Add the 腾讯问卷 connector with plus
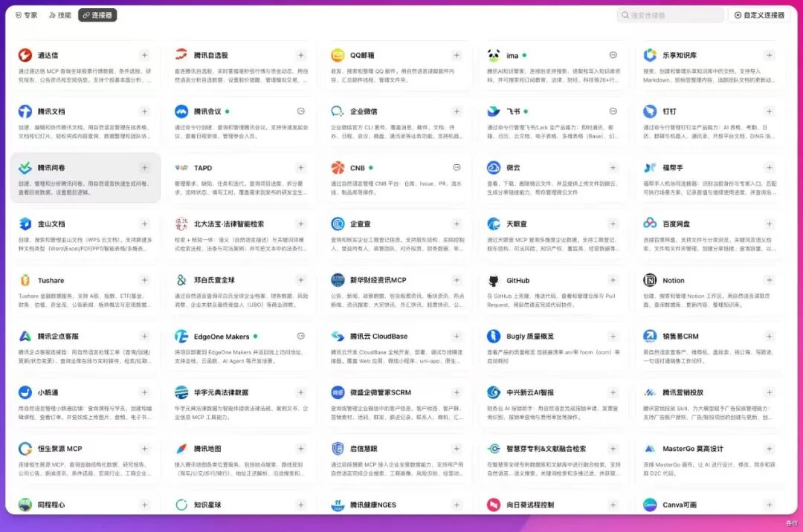 pyautogui.click(x=144, y=168)
